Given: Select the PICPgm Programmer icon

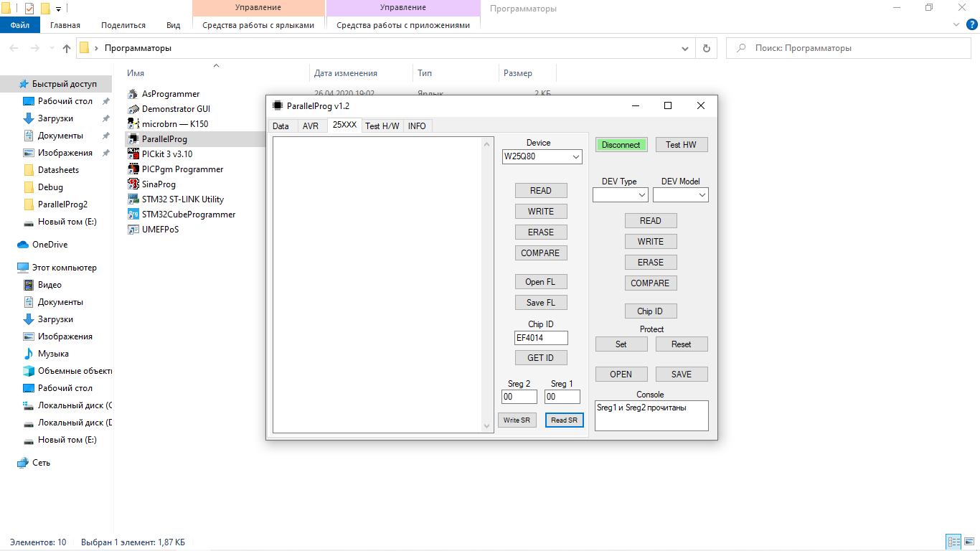Looking at the screenshot, I should (x=133, y=169).
